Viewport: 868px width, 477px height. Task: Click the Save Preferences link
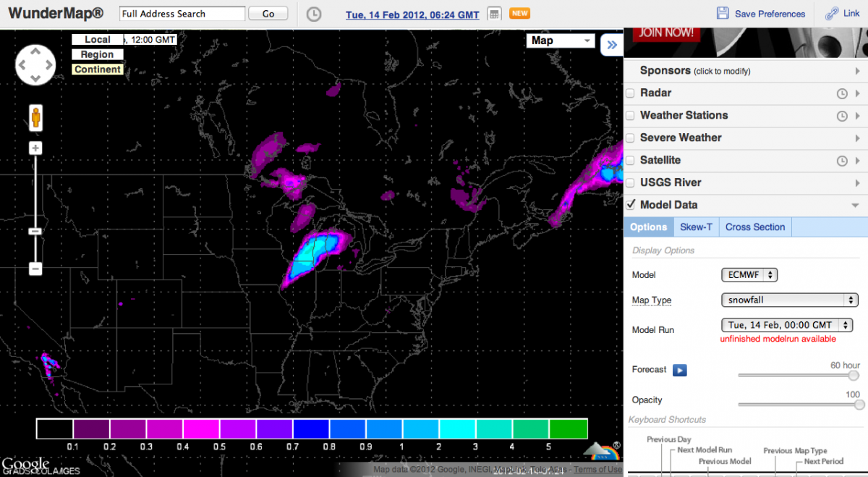770,14
